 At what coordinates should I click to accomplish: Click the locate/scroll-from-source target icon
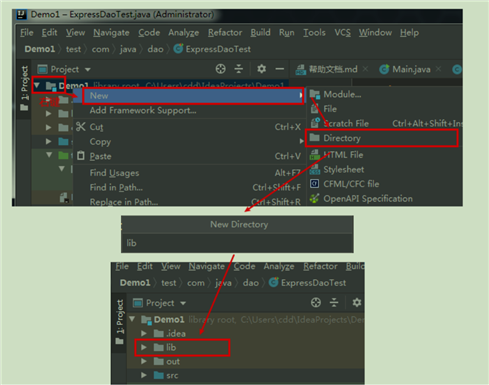[x=220, y=69]
